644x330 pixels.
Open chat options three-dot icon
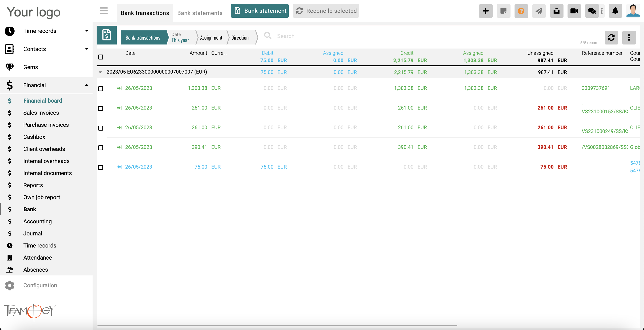pos(602,11)
